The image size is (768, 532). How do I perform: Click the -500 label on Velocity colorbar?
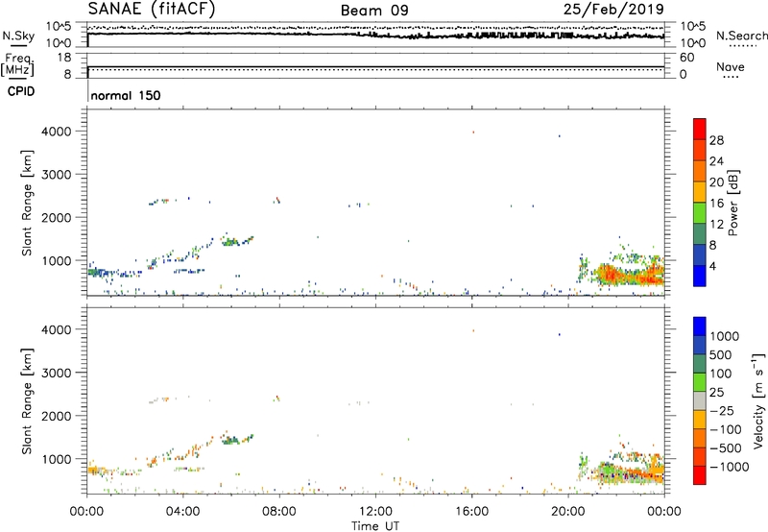(726, 448)
